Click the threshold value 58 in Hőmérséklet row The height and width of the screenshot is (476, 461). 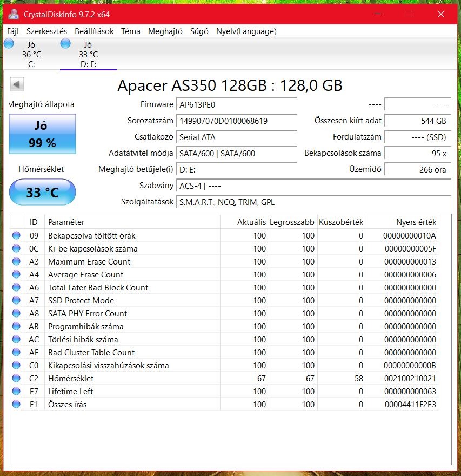pyautogui.click(x=359, y=379)
